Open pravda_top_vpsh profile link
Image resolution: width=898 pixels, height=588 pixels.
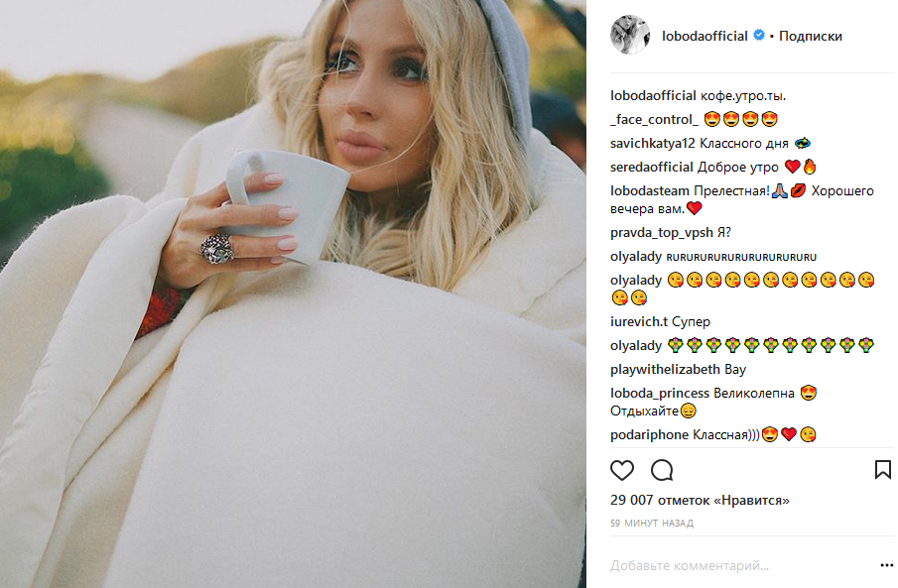point(662,232)
